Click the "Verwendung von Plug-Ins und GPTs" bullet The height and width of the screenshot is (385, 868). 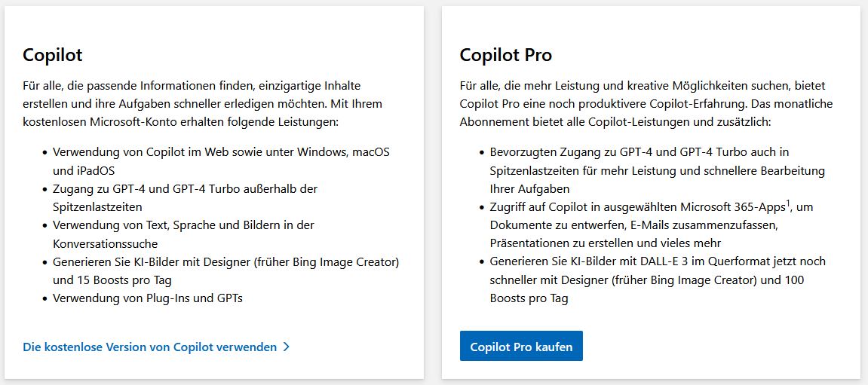[147, 298]
